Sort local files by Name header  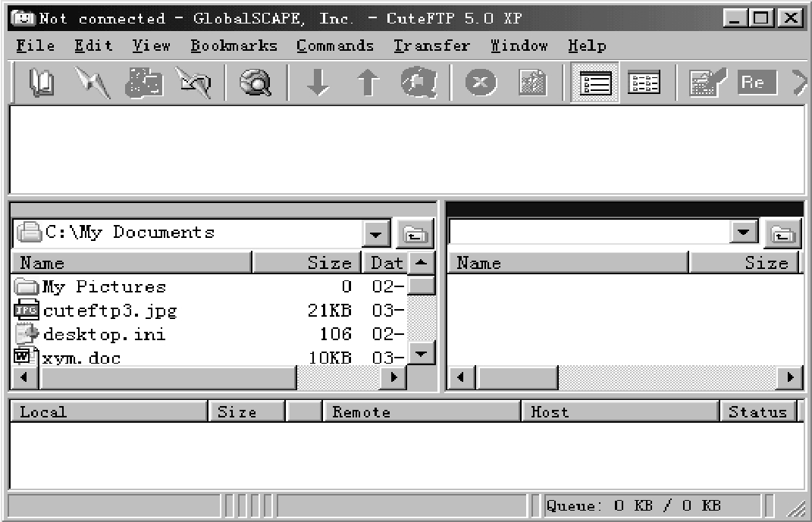point(131,263)
